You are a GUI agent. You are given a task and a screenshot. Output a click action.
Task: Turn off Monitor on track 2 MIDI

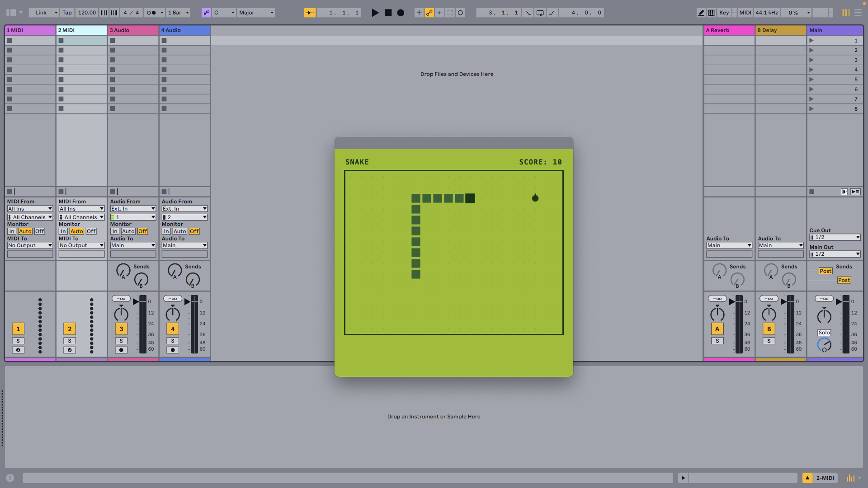coord(91,231)
